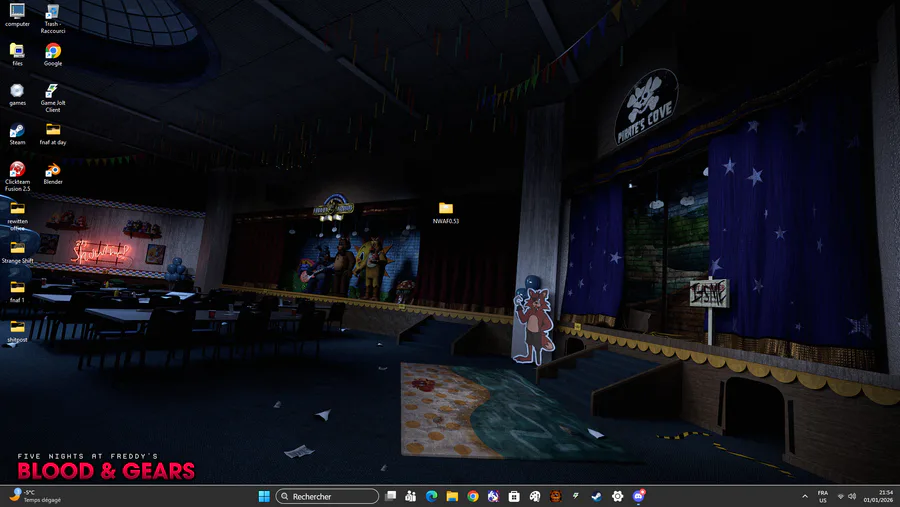The height and width of the screenshot is (507, 900).
Task: Select the NWAF0.53 folder on the desktop
Action: (x=446, y=212)
